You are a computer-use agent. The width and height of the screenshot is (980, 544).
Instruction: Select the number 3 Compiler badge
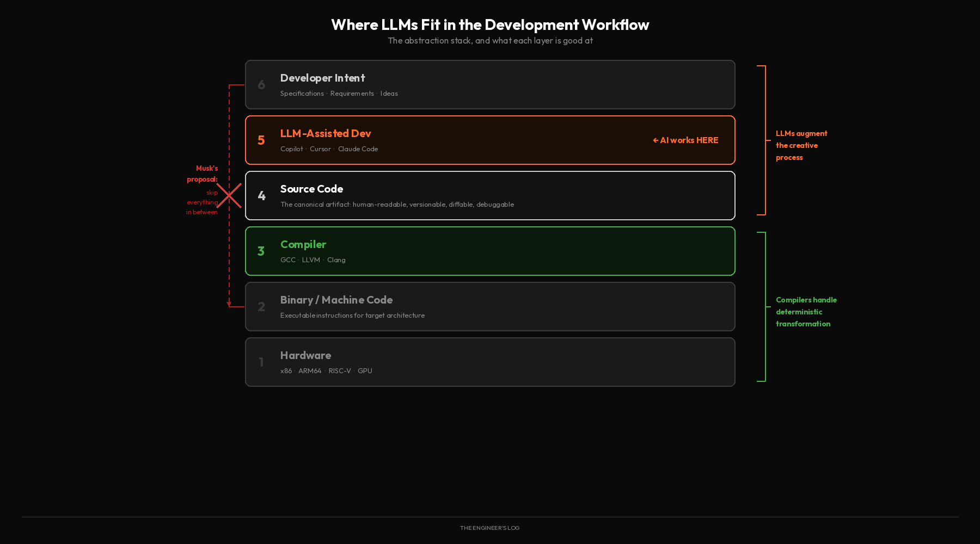click(x=261, y=251)
